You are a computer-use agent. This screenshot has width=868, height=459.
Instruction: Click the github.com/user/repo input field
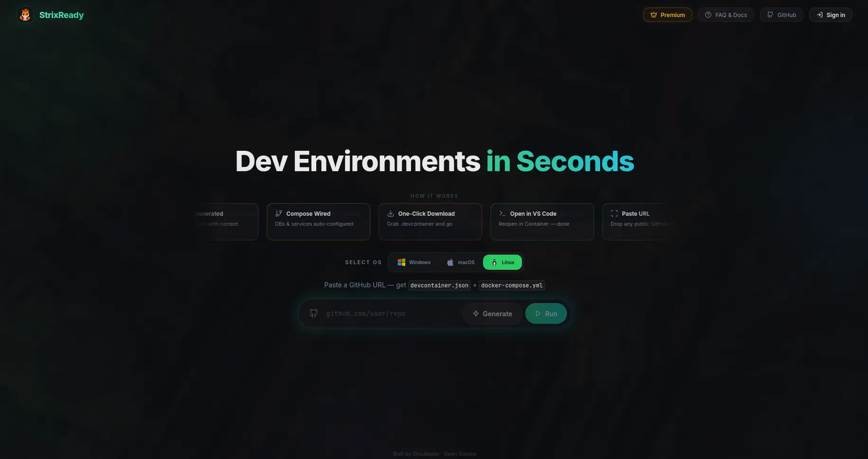click(379, 313)
